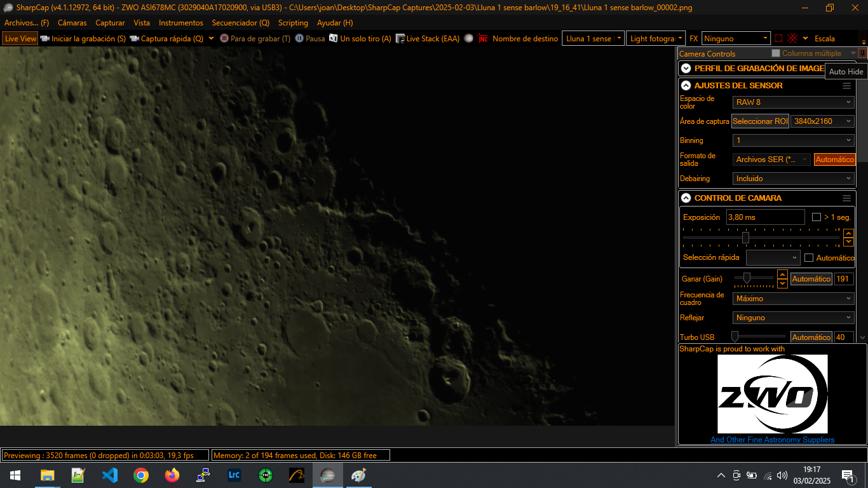Image resolution: width=868 pixels, height=488 pixels.
Task: Launch Firefox from the taskbar
Action: coord(172,475)
